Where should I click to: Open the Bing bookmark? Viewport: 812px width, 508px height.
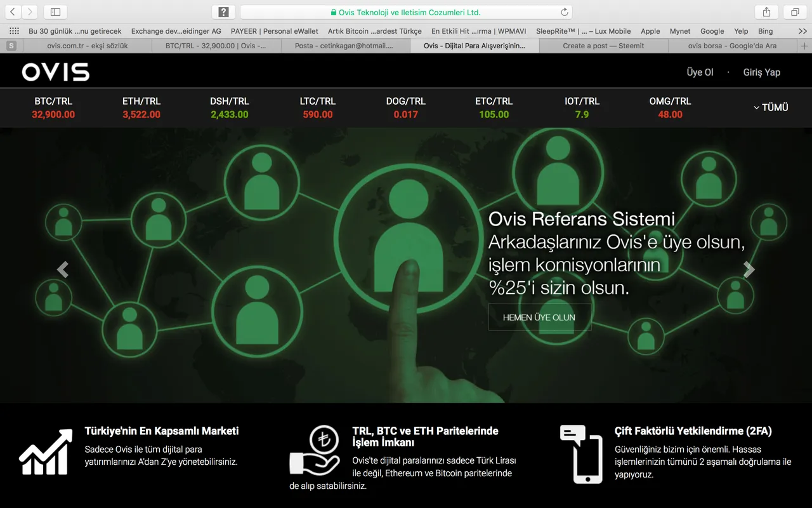[766, 30]
